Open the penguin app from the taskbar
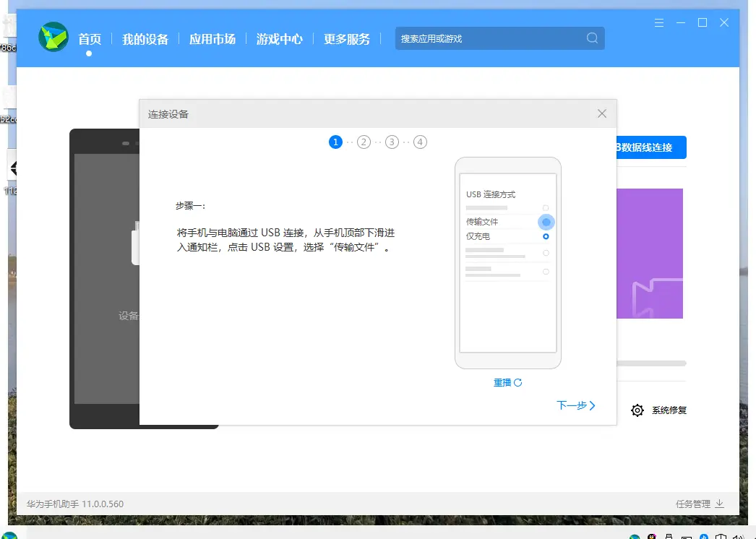The height and width of the screenshot is (539, 756). (x=650, y=537)
